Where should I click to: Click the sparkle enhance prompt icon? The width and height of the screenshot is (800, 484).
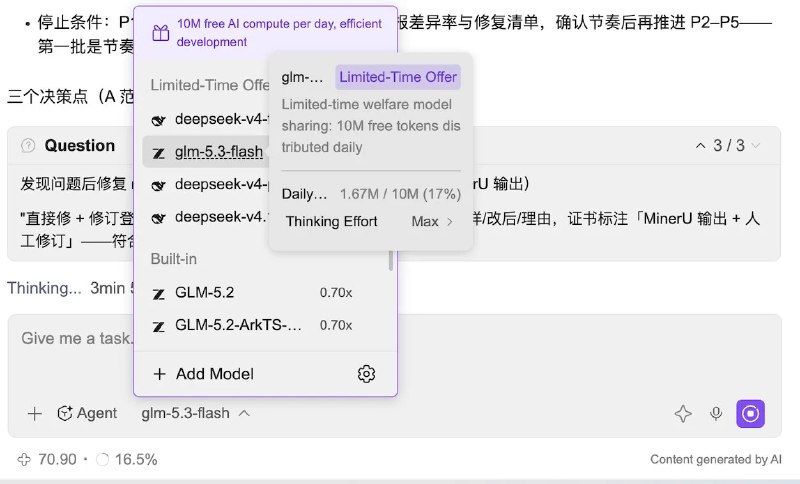coord(683,414)
